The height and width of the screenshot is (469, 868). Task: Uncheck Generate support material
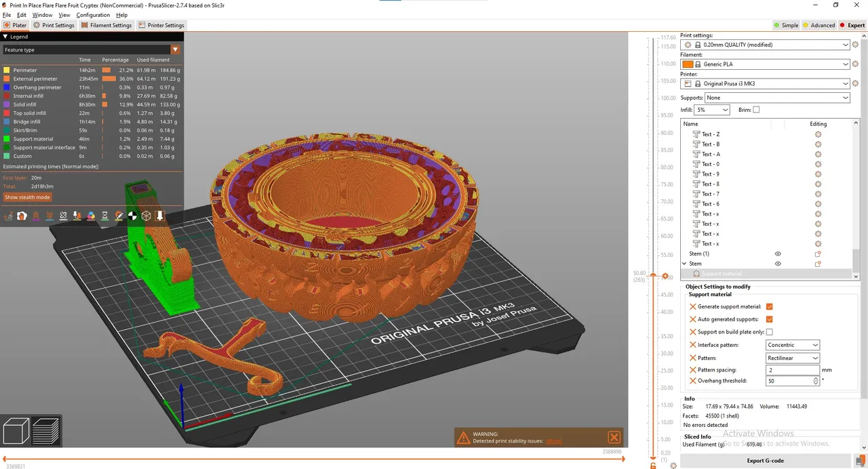tap(769, 307)
